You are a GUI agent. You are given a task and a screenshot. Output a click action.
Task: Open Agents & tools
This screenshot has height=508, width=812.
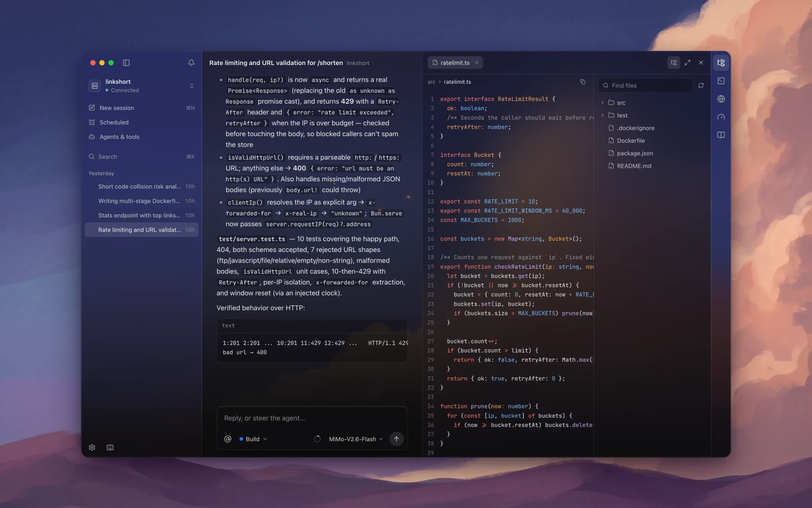[x=142, y=137]
